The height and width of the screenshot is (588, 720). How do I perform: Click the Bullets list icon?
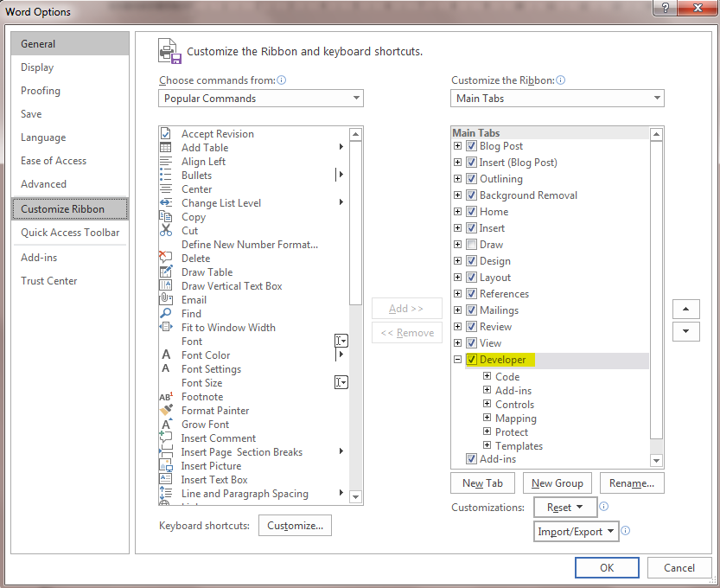coord(165,175)
